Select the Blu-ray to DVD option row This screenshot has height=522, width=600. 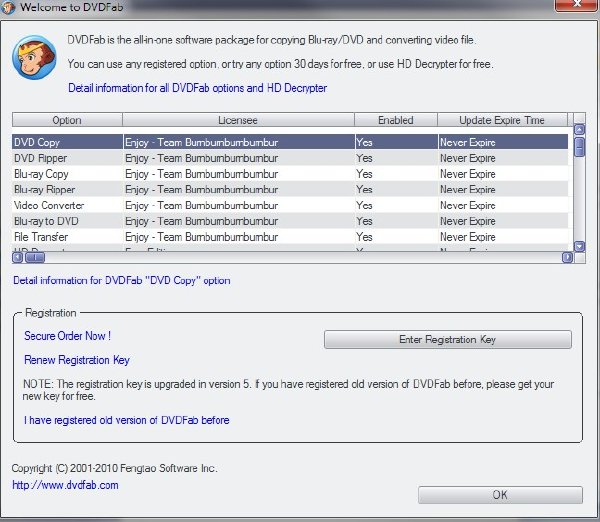pyautogui.click(x=290, y=221)
